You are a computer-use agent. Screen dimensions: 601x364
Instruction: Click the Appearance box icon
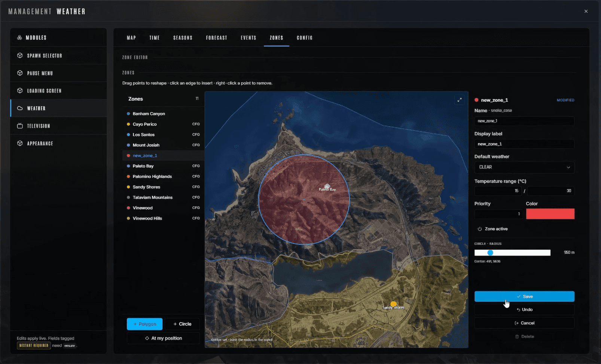[20, 143]
